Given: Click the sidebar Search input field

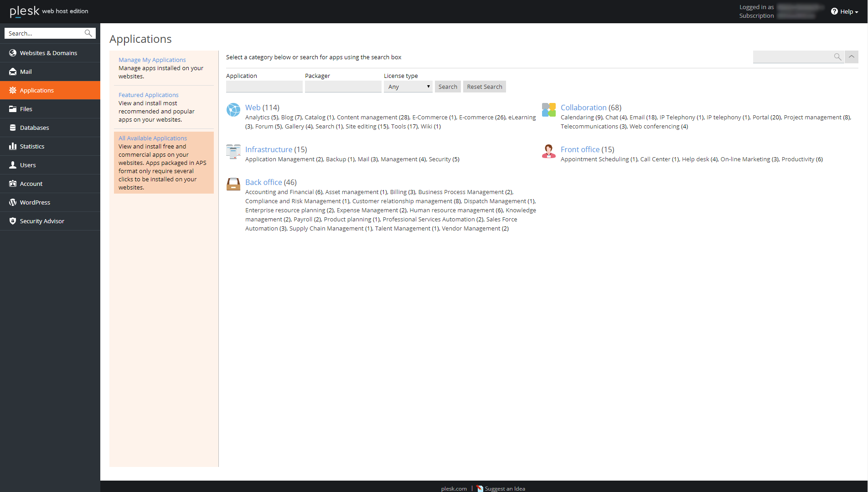Looking at the screenshot, I should click(x=45, y=33).
